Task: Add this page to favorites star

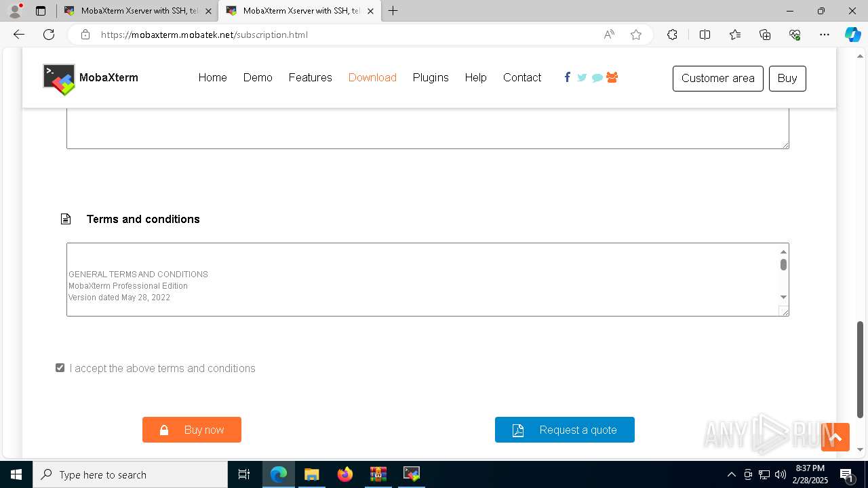Action: 635,35
